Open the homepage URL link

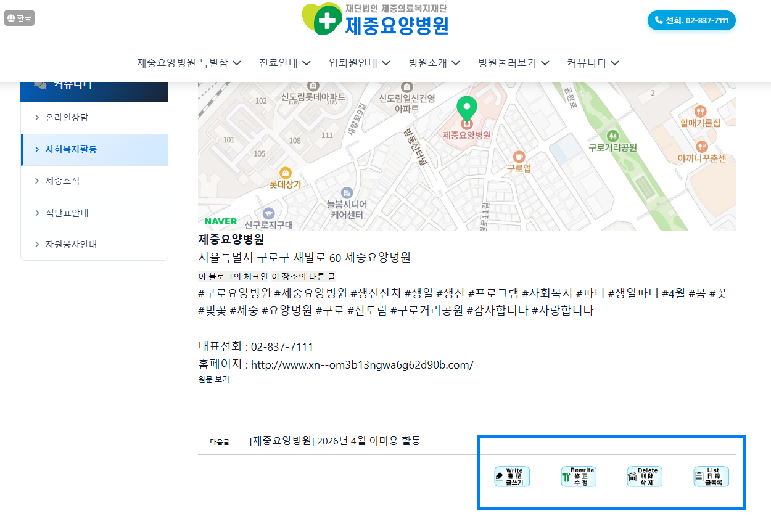(x=362, y=365)
